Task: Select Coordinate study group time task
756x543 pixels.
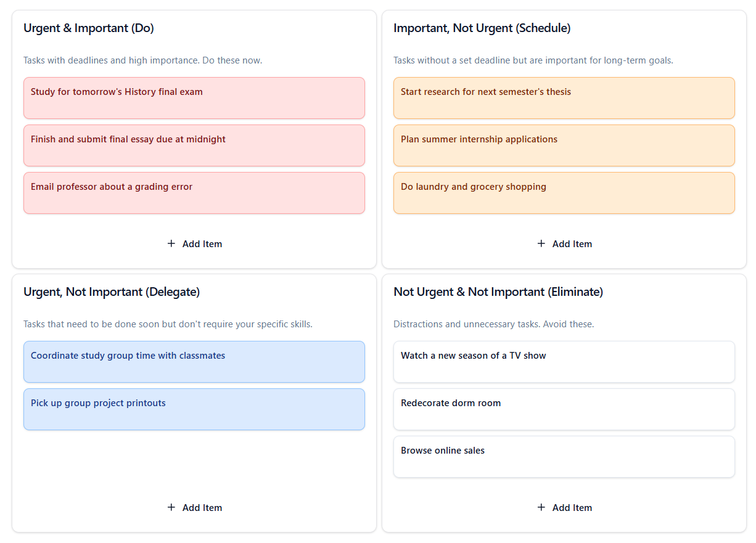Action: [194, 362]
